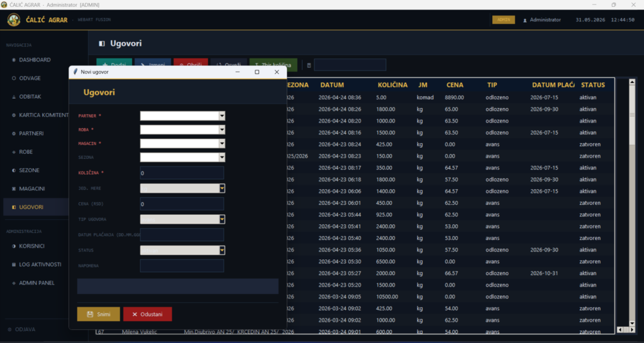Click the Ćalić Agrar logo icon
Image resolution: width=644 pixels, height=343 pixels.
tap(14, 19)
